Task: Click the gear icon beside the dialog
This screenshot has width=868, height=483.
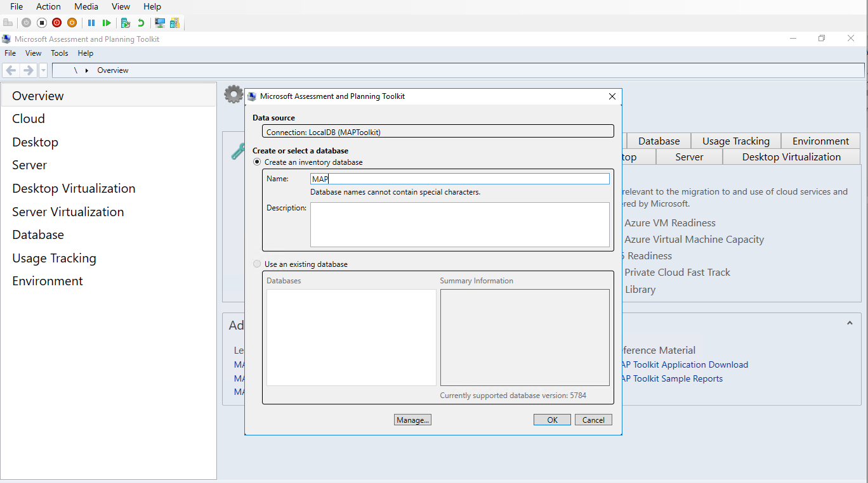Action: pos(233,94)
